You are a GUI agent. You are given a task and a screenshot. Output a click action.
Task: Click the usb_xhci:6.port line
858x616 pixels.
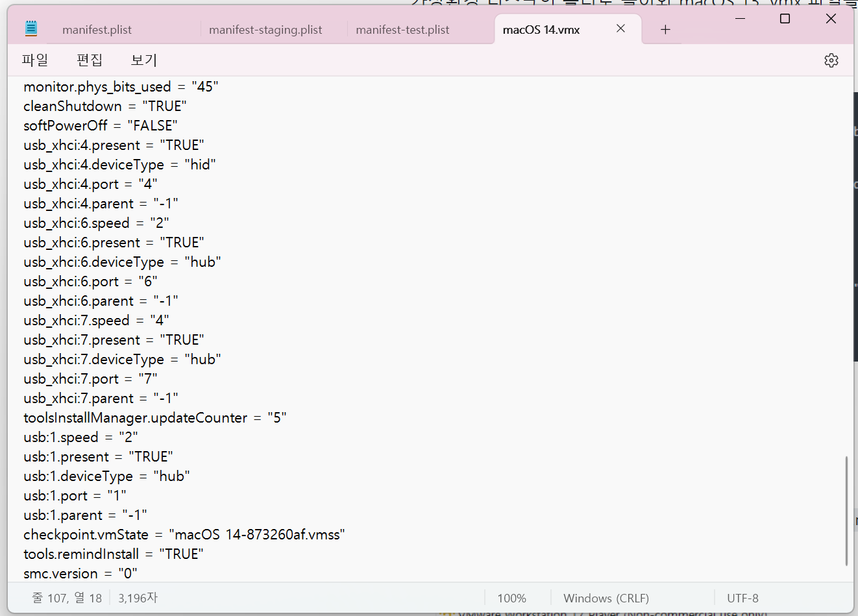click(90, 282)
